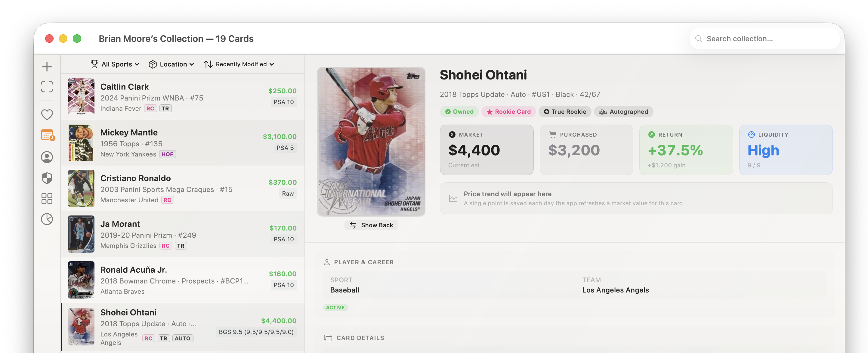Click the add new card plus icon
Screen dimensions: 868x353
[x=47, y=67]
